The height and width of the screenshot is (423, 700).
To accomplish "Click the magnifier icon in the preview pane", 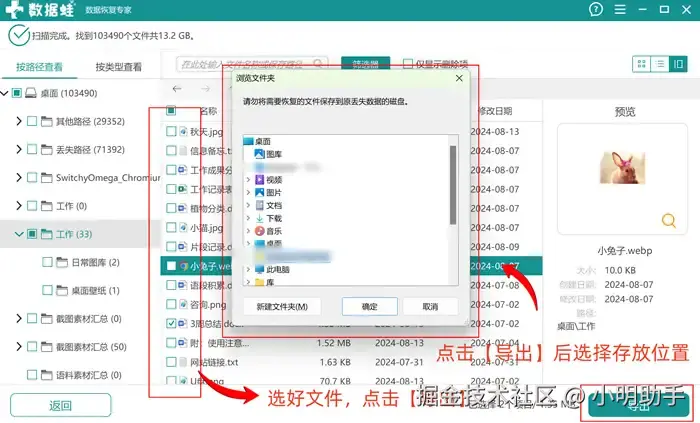I will 668,220.
